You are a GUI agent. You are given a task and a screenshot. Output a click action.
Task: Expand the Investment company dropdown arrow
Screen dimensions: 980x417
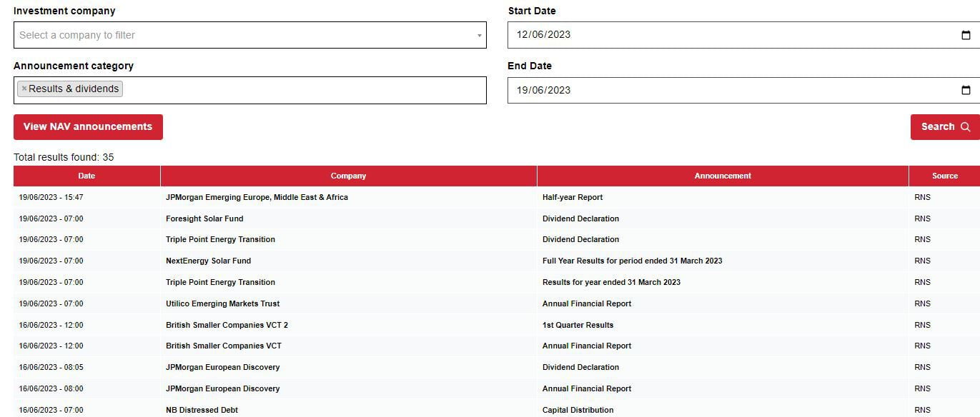coord(479,35)
